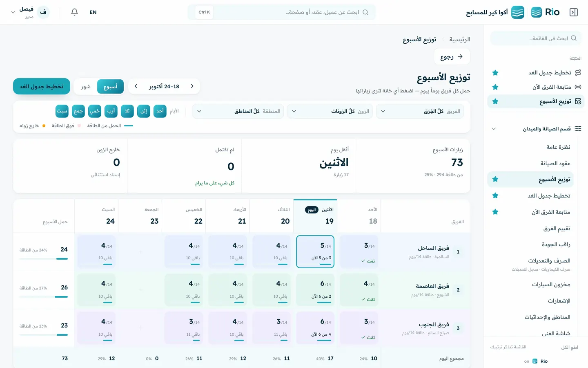588x368 pixels.
Task: Click فريق الساحل weekly load progress bar
Action: [x=44, y=259]
